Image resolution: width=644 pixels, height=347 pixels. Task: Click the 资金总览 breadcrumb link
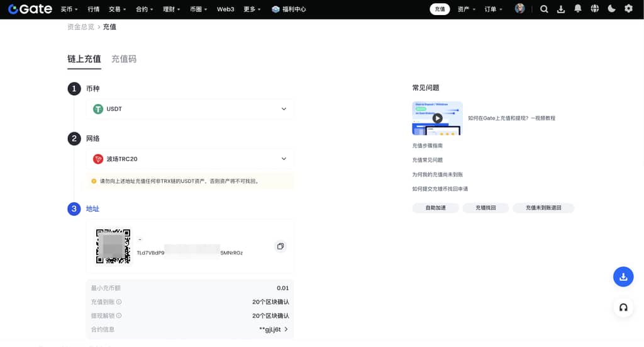pyautogui.click(x=80, y=27)
